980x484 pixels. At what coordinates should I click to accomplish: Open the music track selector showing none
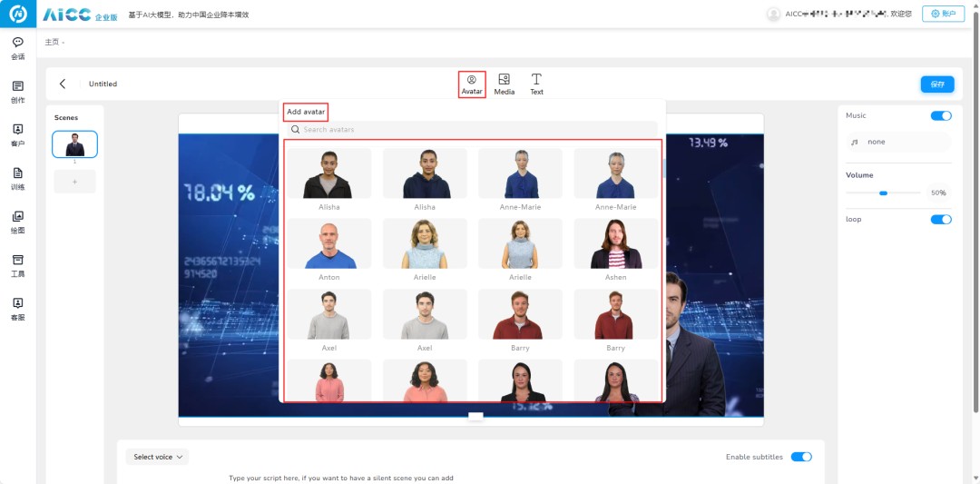898,143
